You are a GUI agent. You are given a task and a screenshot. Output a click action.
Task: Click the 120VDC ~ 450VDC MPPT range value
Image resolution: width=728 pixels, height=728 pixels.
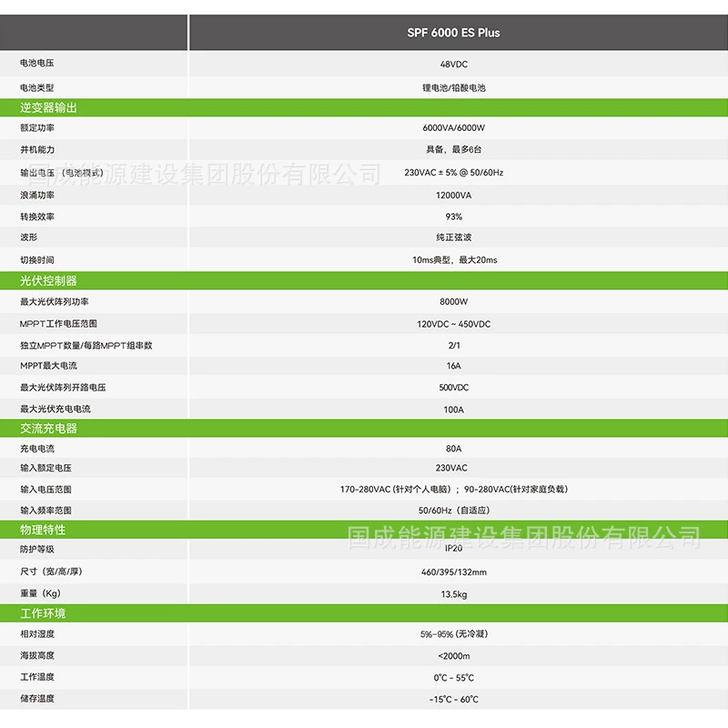point(453,324)
